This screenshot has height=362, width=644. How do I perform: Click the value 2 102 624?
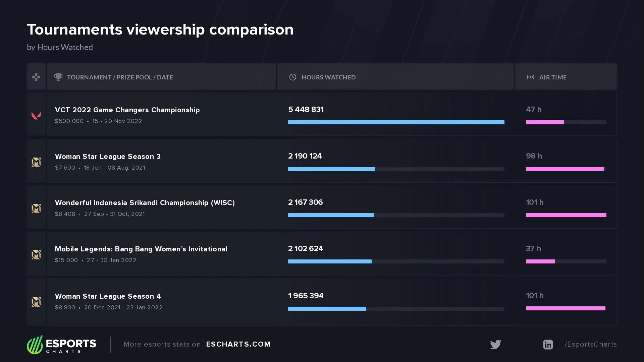pos(306,249)
